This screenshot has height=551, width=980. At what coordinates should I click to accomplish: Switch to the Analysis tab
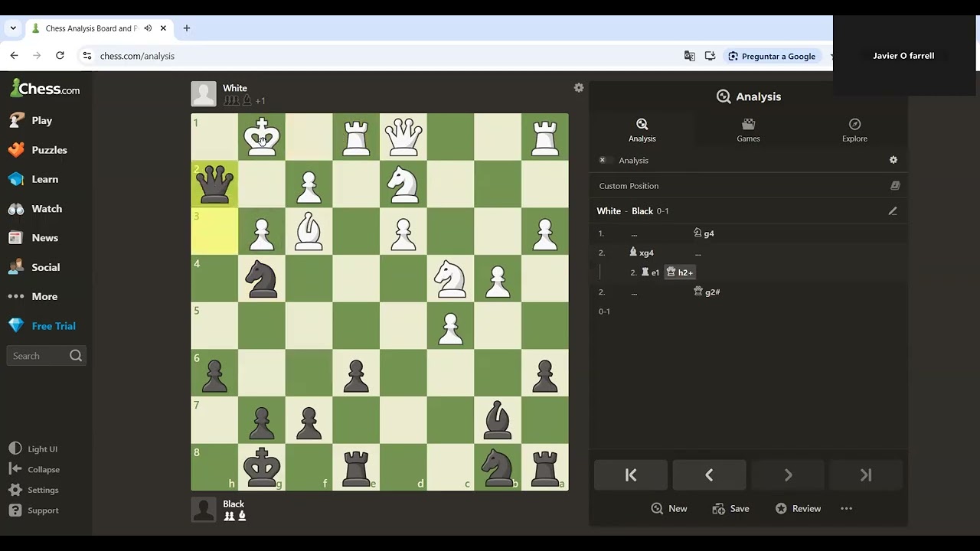pyautogui.click(x=642, y=130)
